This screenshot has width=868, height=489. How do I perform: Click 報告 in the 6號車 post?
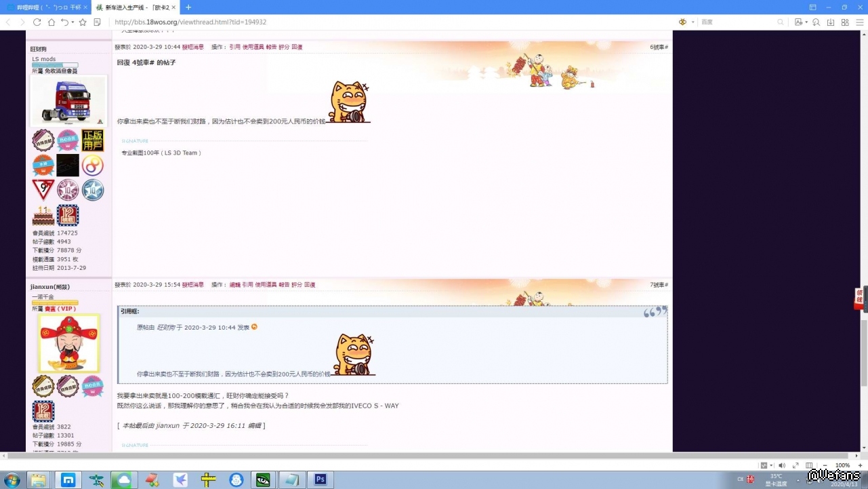pos(272,47)
